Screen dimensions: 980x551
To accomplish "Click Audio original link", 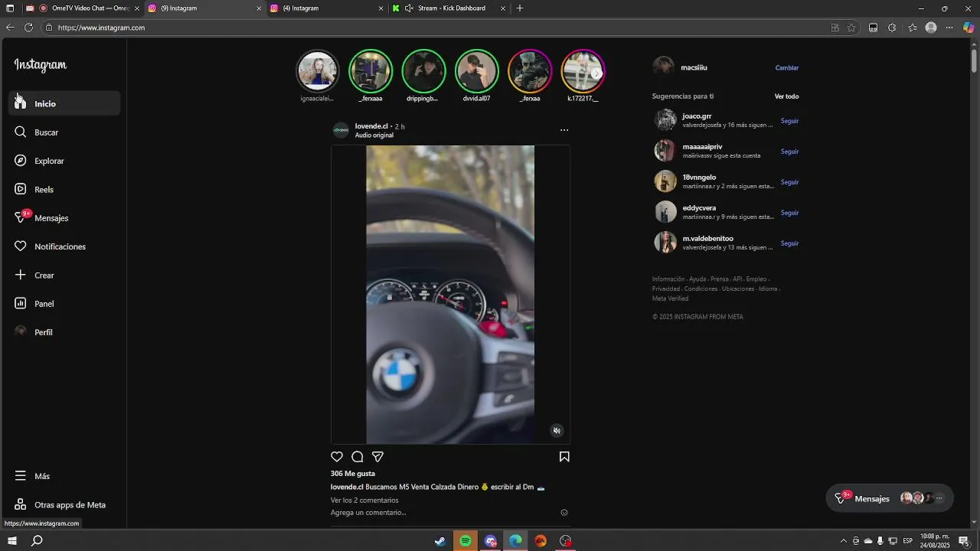I will pyautogui.click(x=374, y=135).
